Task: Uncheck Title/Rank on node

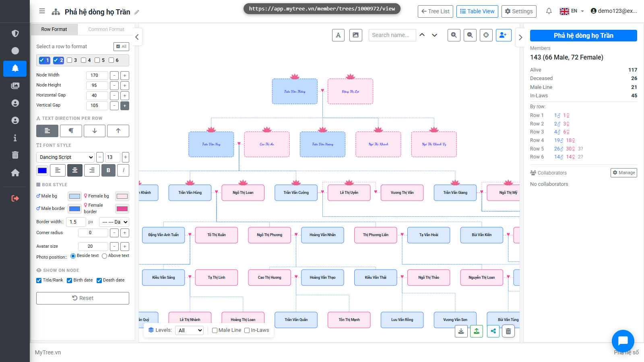Action: click(39, 280)
